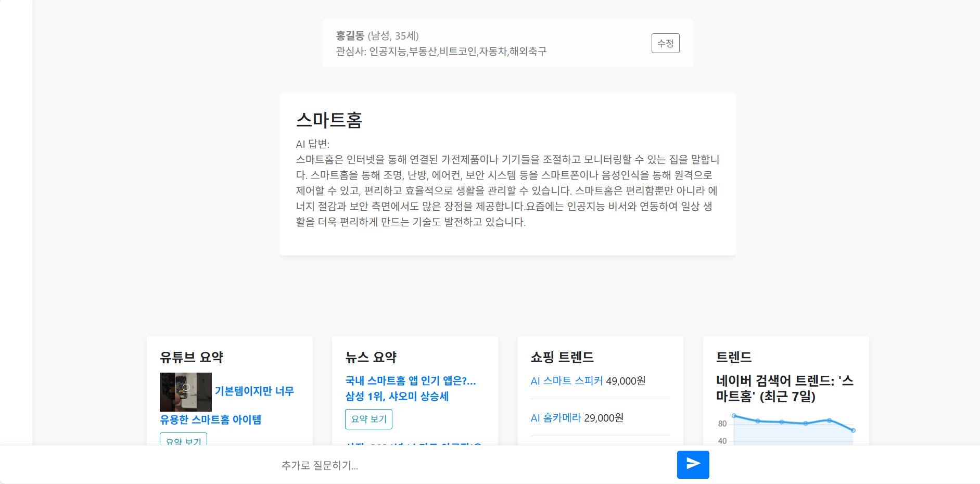Type in the 추가로 질문하기 input field

(x=468, y=465)
